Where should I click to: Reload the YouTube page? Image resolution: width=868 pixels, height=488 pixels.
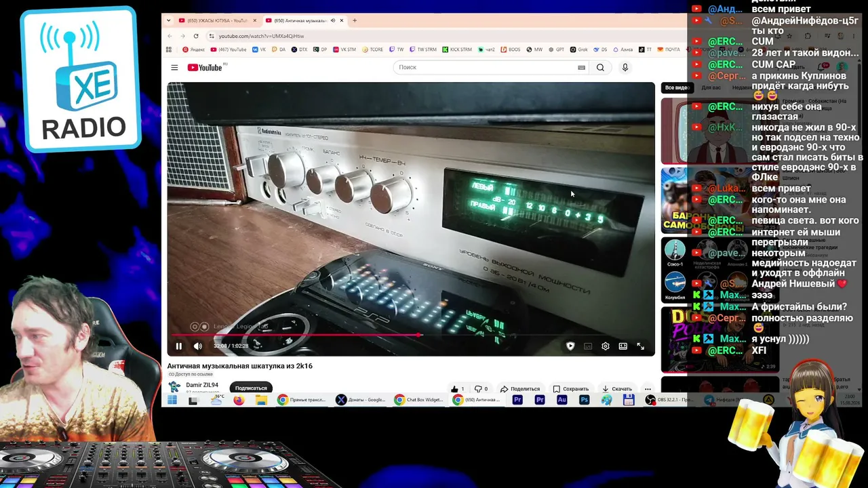pos(196,36)
